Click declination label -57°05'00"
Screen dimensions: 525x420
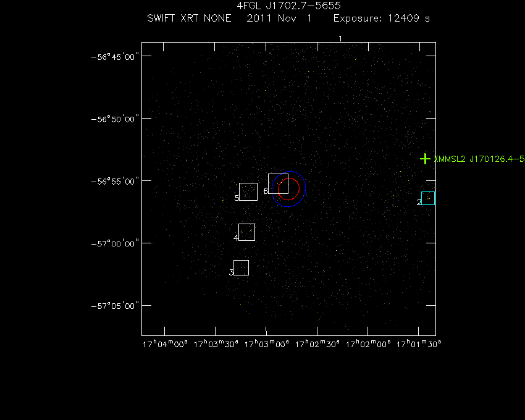coord(115,306)
